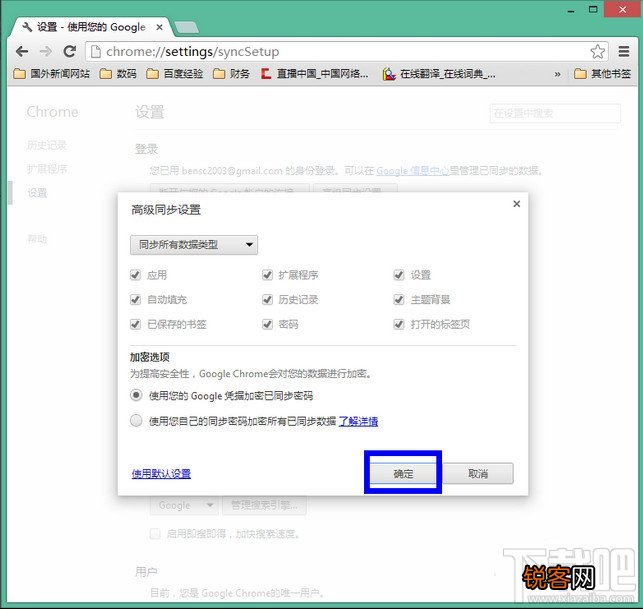This screenshot has width=643, height=609.
Task: Toggle the 设置 sync checkbox
Action: [399, 275]
